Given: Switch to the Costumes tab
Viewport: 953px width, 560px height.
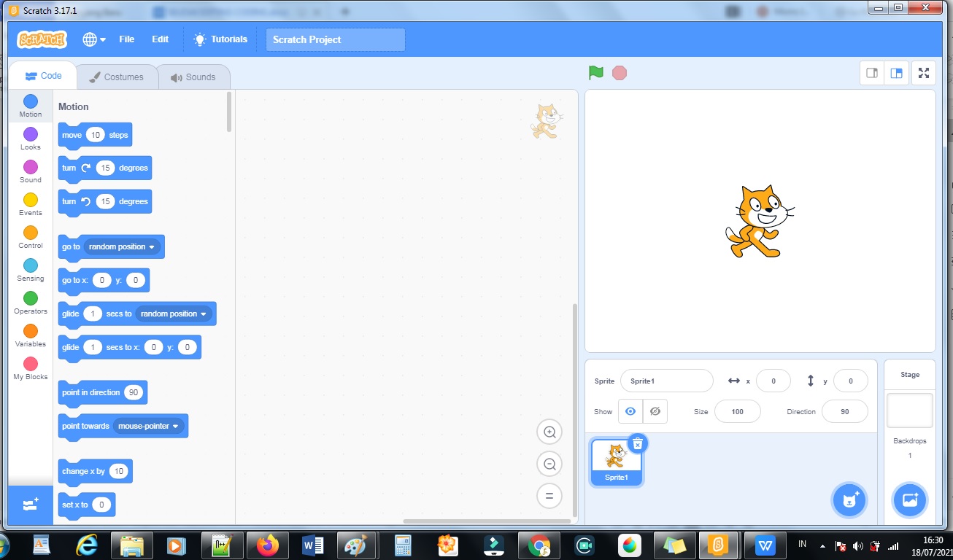Looking at the screenshot, I should (117, 76).
